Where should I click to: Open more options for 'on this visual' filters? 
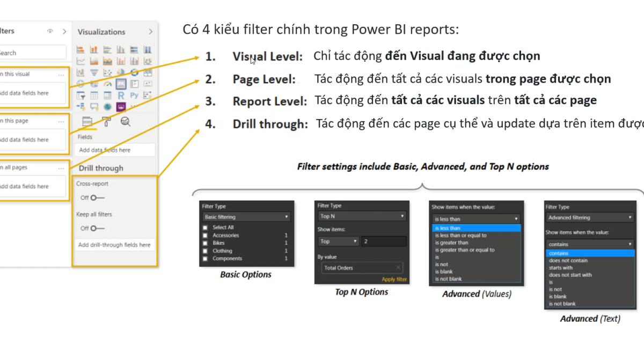tap(61, 75)
